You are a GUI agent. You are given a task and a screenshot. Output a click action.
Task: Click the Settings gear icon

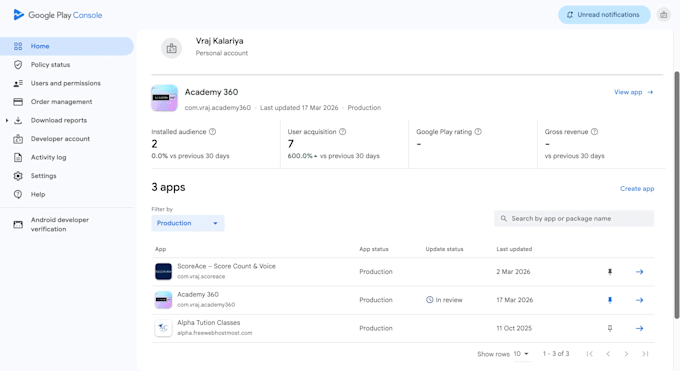pos(18,176)
